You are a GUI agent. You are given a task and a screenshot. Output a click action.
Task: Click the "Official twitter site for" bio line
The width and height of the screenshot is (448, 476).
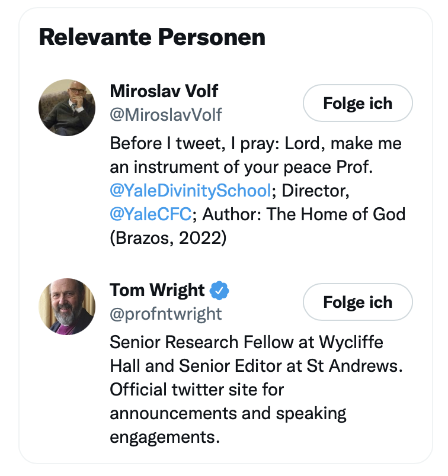click(197, 390)
